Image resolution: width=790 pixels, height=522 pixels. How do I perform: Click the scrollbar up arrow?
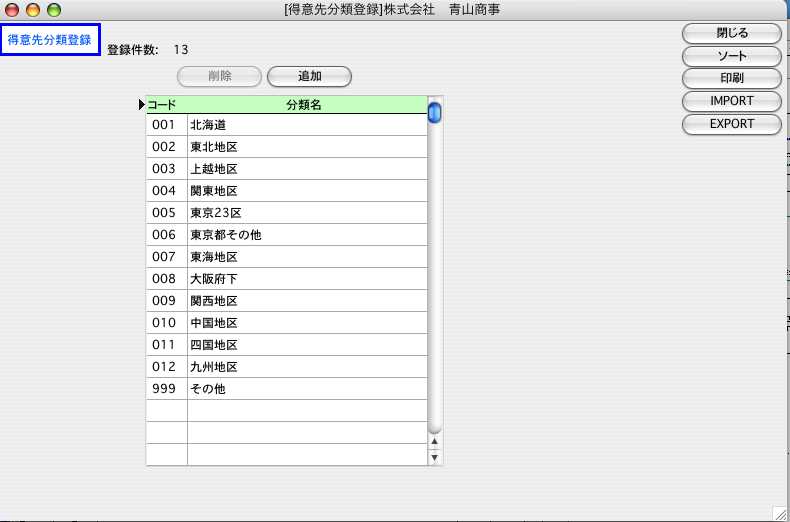tap(435, 440)
